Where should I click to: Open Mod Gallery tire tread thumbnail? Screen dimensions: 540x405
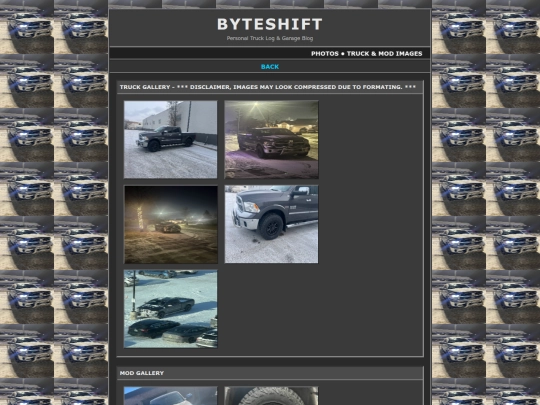pos(271,396)
